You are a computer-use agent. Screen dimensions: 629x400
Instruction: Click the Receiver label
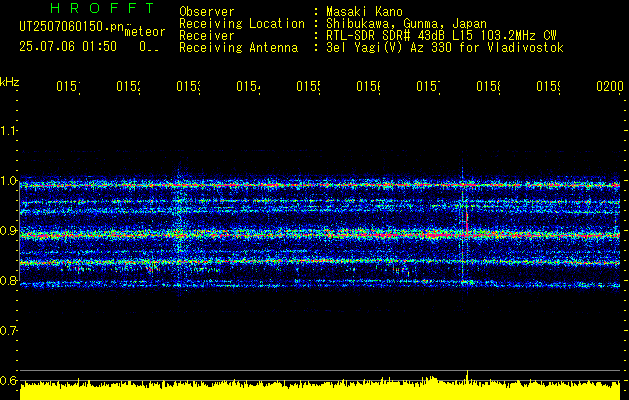207,36
